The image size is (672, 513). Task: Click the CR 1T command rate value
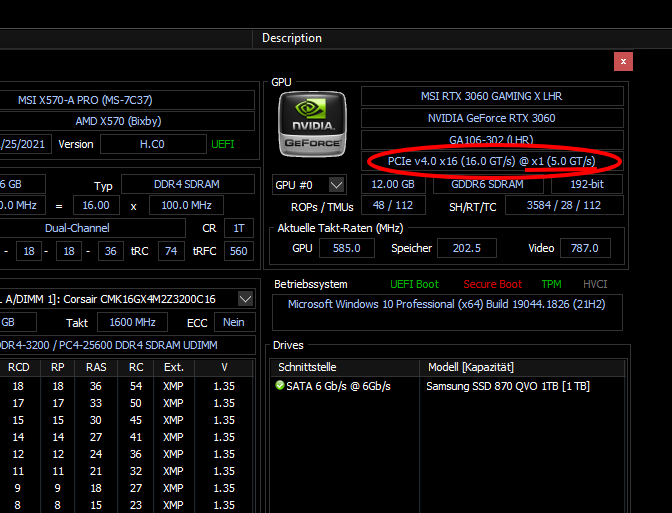click(x=239, y=228)
